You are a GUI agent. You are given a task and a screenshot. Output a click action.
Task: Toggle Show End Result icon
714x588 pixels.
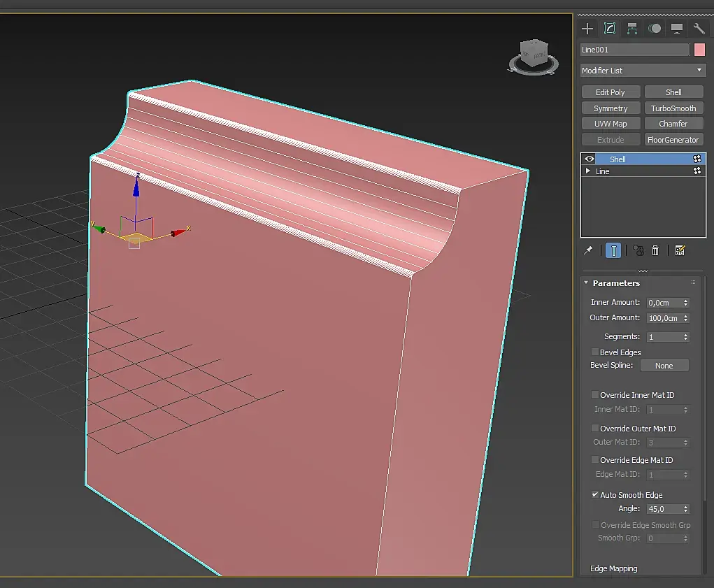(x=613, y=250)
